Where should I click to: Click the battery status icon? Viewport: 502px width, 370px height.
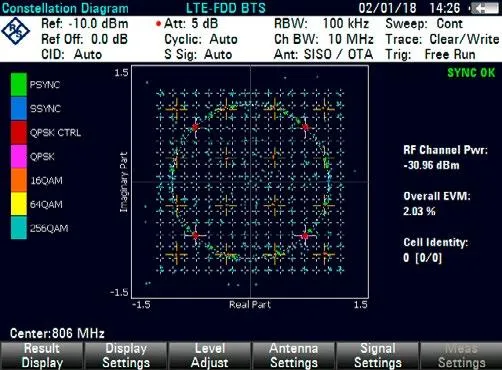click(x=484, y=8)
